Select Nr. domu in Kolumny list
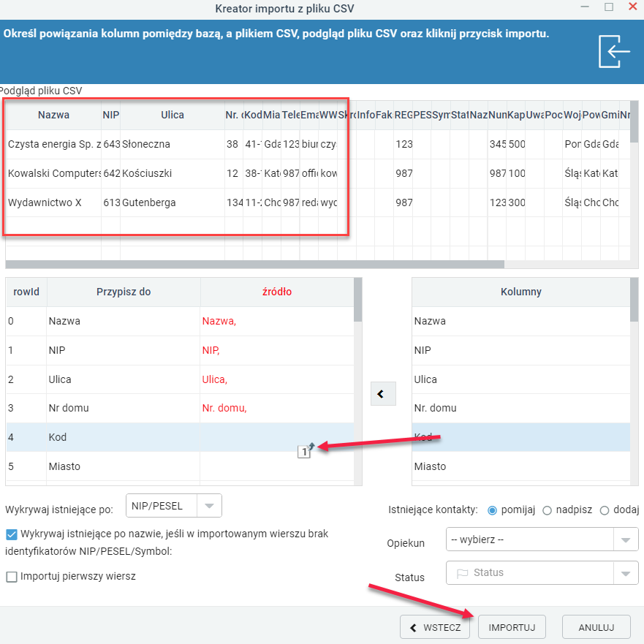Image resolution: width=644 pixels, height=644 pixels. coord(520,408)
